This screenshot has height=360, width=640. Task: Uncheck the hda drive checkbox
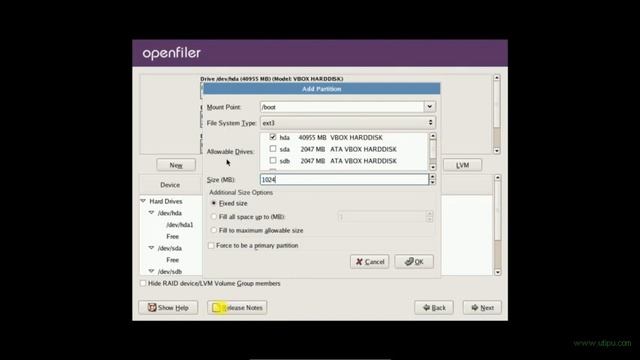click(x=273, y=137)
